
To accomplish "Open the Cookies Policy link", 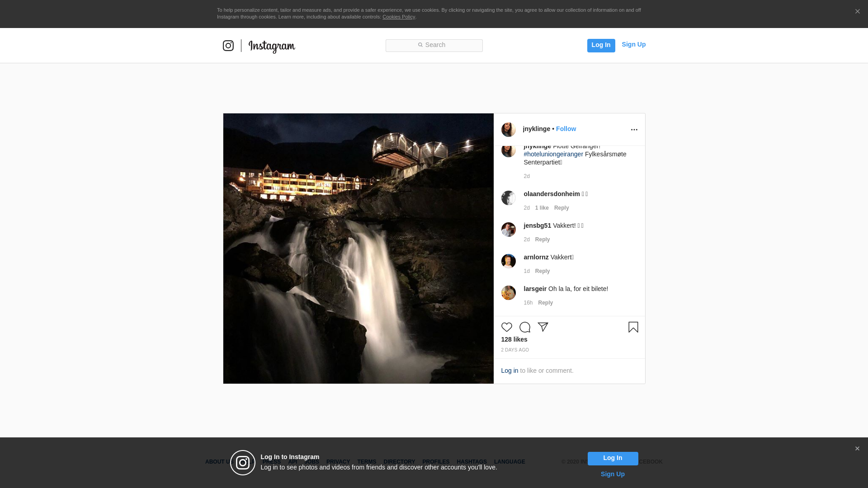I will pos(398,17).
